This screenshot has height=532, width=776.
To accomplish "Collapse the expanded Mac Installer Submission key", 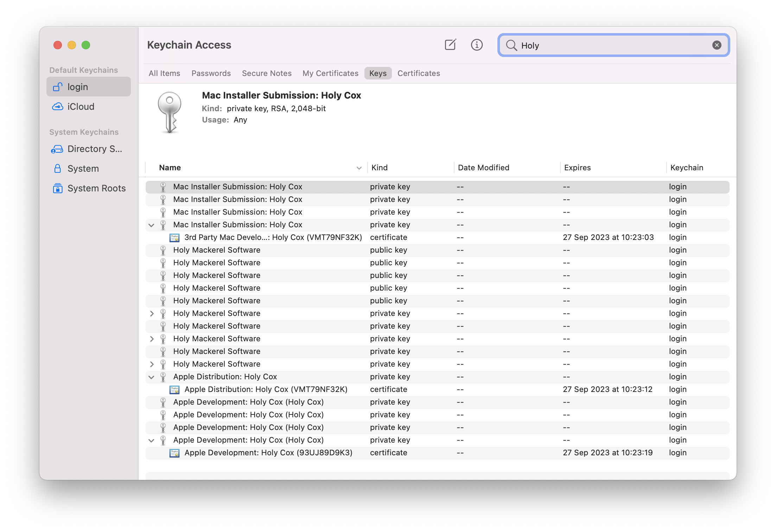I will (x=151, y=225).
